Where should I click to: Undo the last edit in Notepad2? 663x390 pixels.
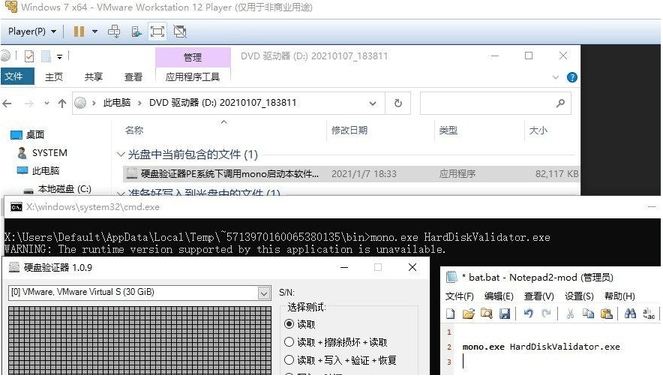[528, 314]
